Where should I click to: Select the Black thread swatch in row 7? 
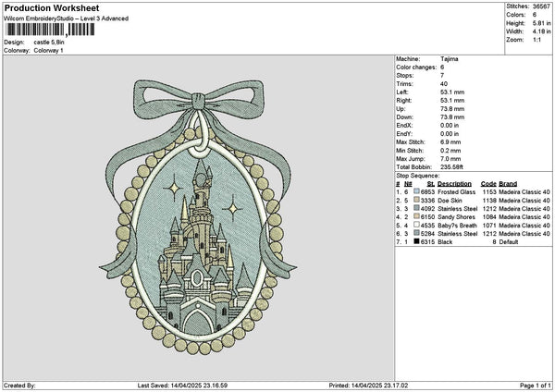pos(416,240)
